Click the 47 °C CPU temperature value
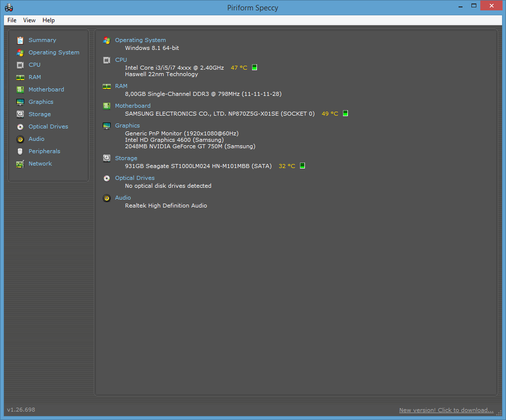The height and width of the screenshot is (420, 506). (x=239, y=68)
